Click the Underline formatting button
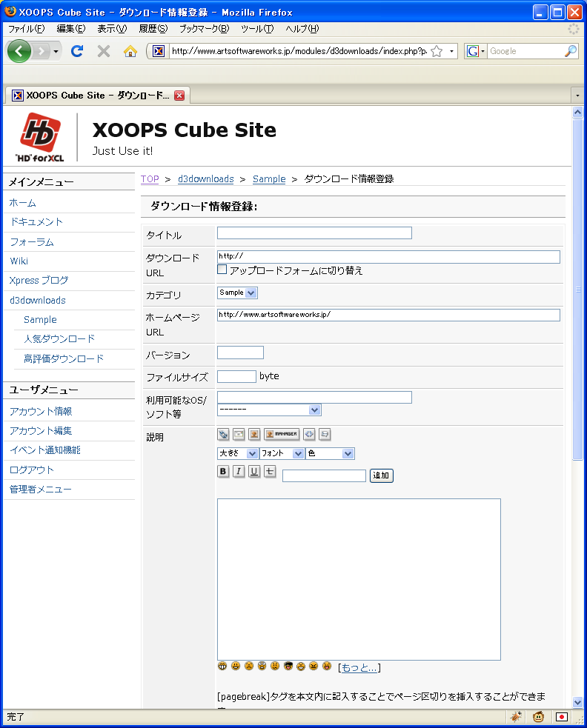 pos(254,472)
